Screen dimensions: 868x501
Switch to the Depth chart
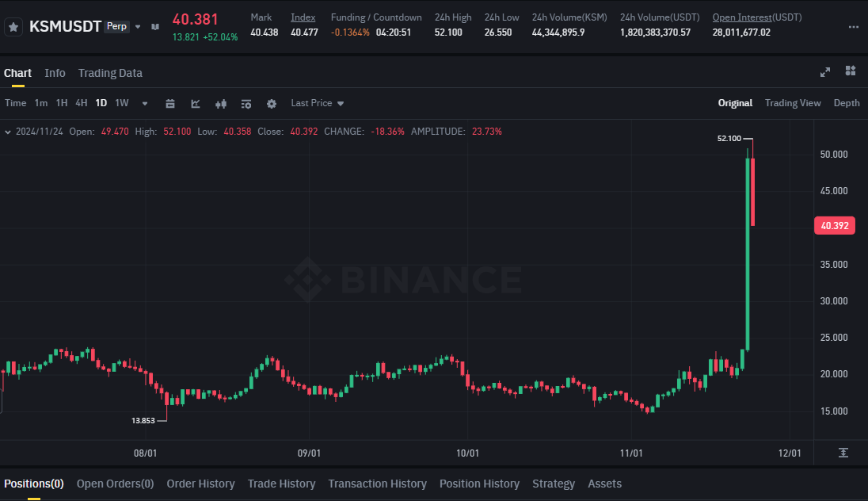(847, 103)
